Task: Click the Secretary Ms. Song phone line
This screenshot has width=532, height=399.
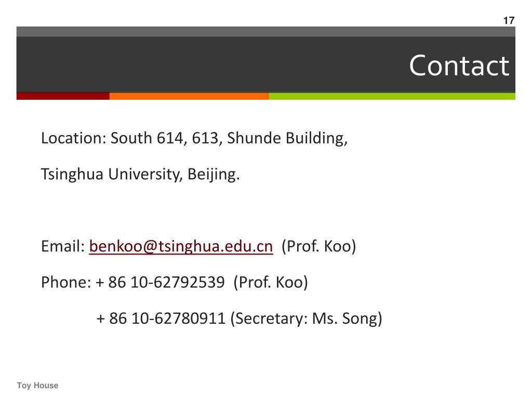Action: (239, 318)
